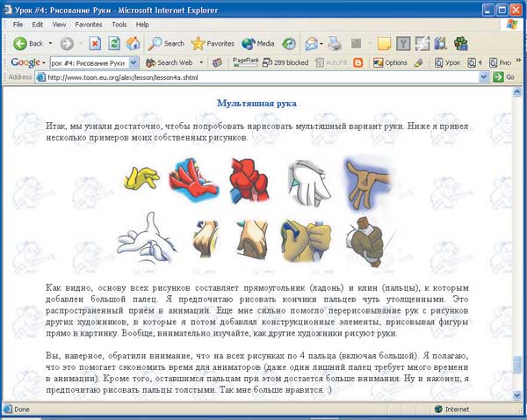Go to Home page icon

point(134,44)
